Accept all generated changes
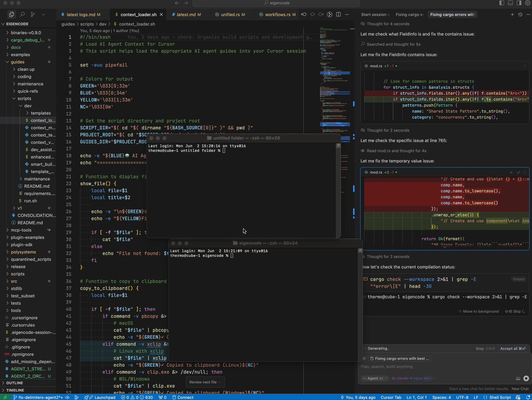 click(x=513, y=349)
